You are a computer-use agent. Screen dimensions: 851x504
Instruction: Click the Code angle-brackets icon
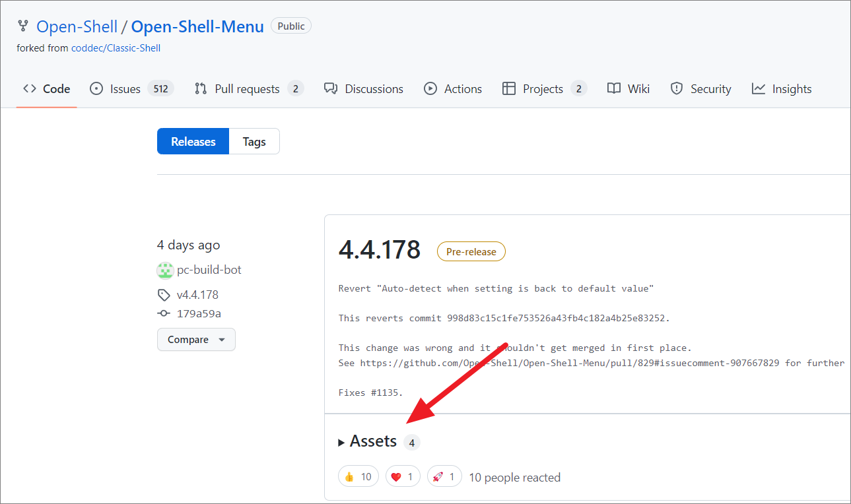30,88
